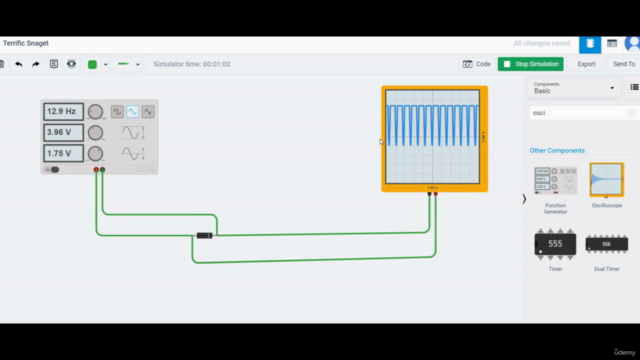Select sine wave on function generator
The height and width of the screenshot is (360, 640).
click(x=133, y=111)
